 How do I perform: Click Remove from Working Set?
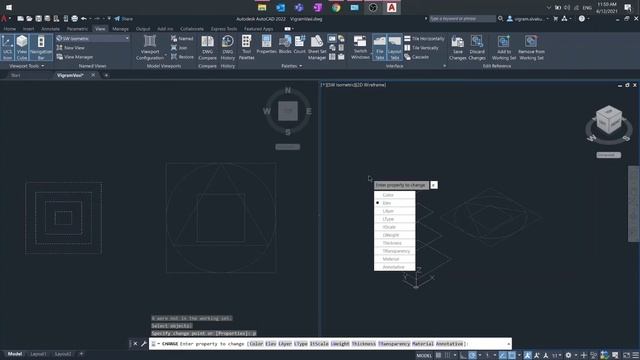coord(531,47)
